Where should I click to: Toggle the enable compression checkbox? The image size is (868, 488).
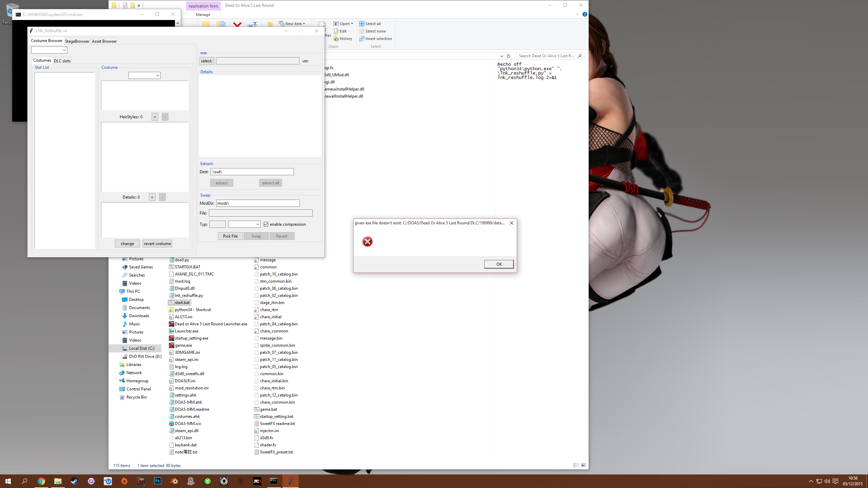266,224
